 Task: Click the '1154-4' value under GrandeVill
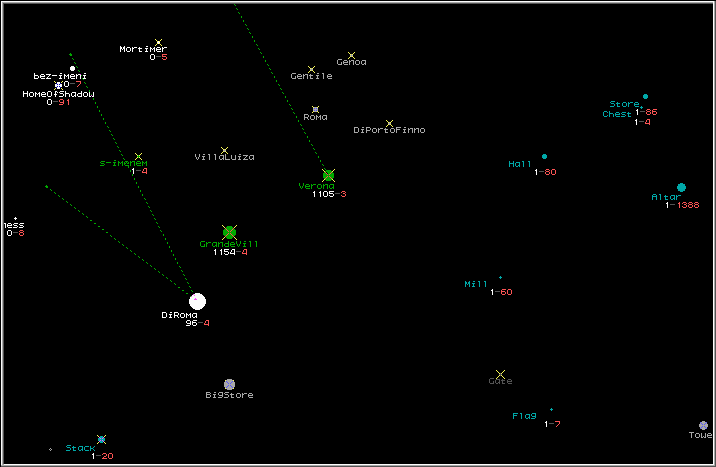[x=230, y=252]
